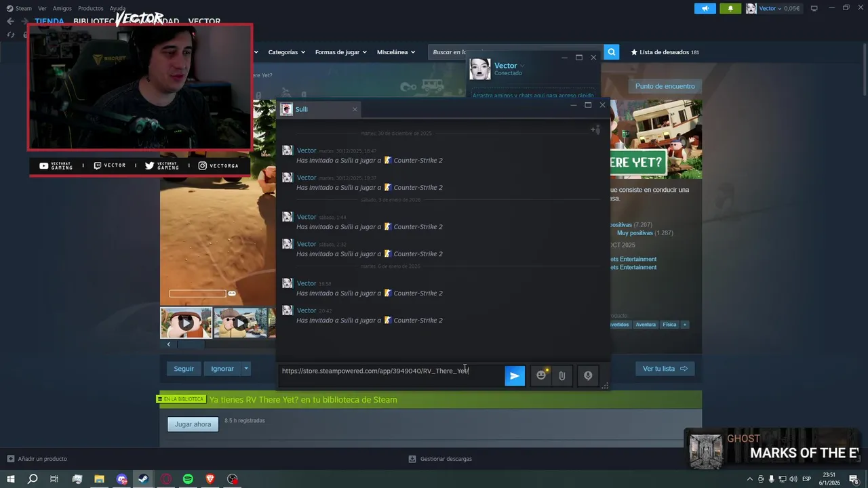Click the Gestionar descargas download icon
Image resolution: width=868 pixels, height=488 pixels.
tap(412, 459)
